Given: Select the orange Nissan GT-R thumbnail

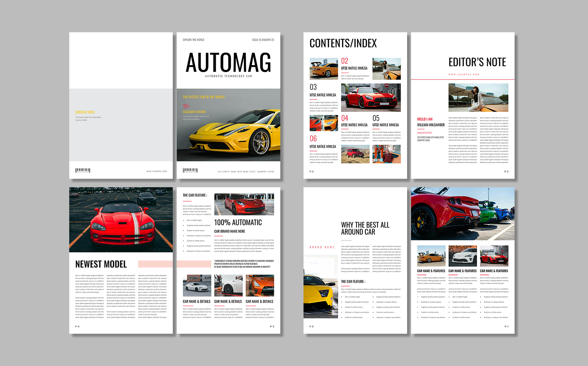Looking at the screenshot, I should (x=260, y=285).
